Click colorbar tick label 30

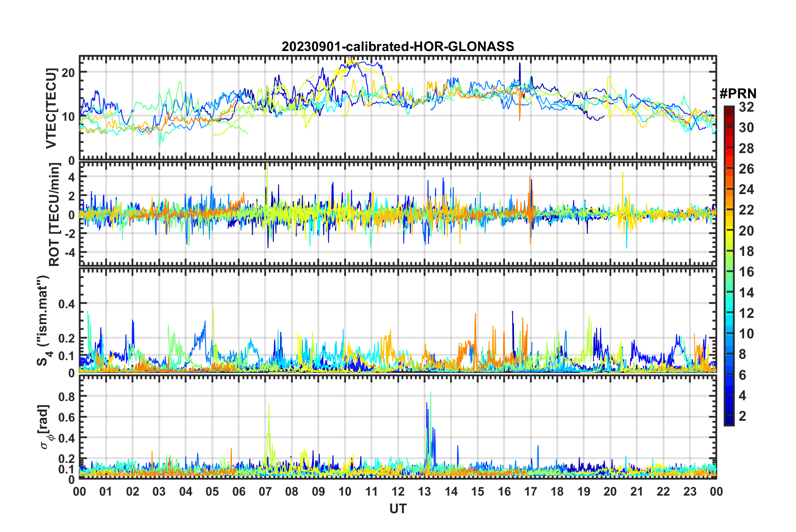click(746, 128)
